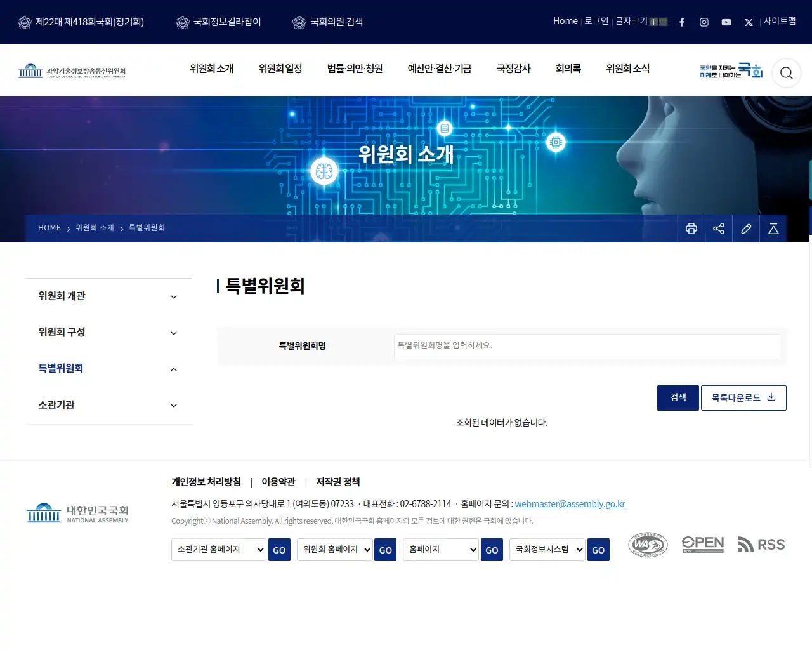Click the WA web accessibility badge
The image size is (812, 650).
pos(648,545)
